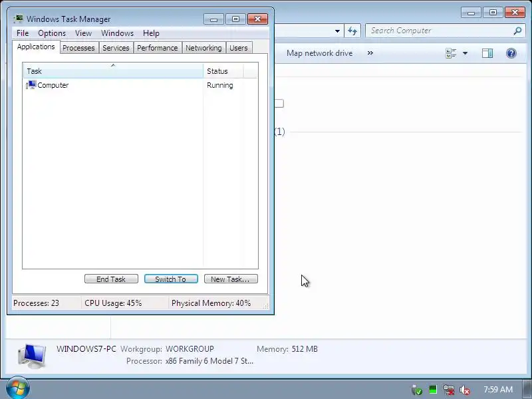Expand the Explorer toolbar overflow chevron

[370, 53]
